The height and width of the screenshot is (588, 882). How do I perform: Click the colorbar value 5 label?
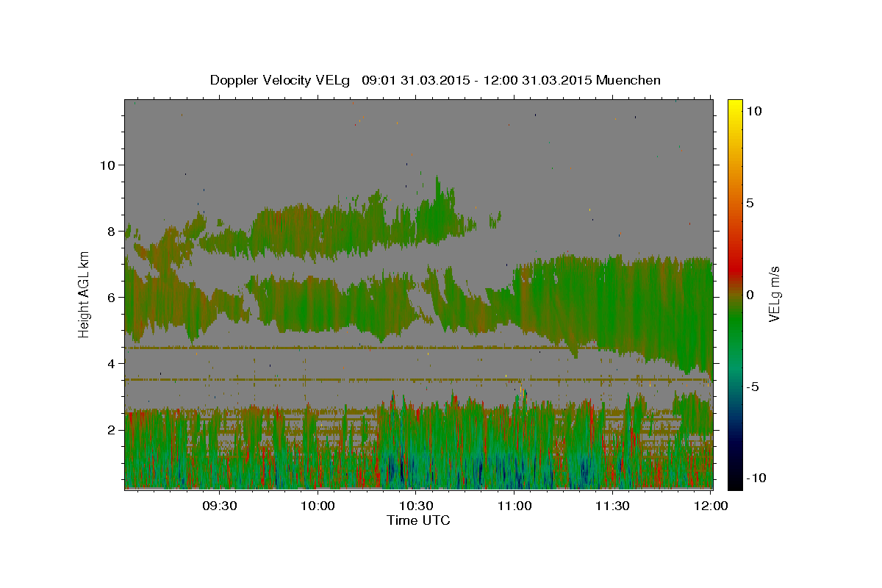click(x=750, y=203)
